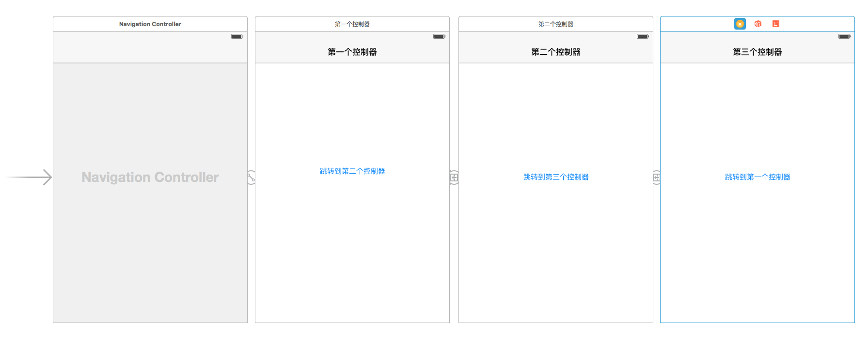Click battery icon in 第一个控制器 scene
This screenshot has width=868, height=340.
click(x=439, y=36)
